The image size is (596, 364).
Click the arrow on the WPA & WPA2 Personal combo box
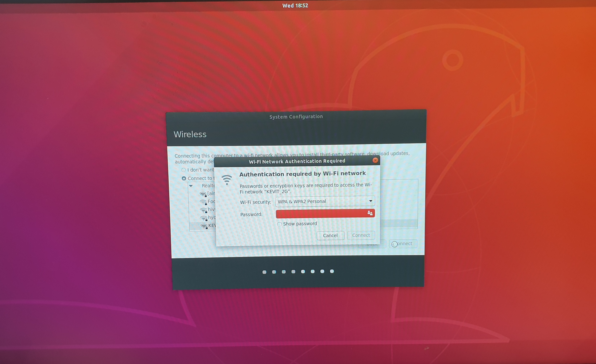click(370, 201)
